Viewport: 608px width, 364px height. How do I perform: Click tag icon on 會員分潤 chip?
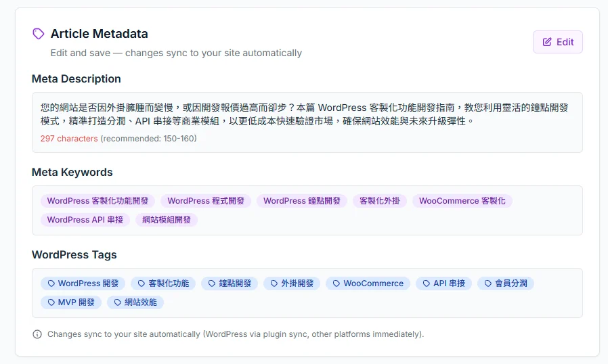(x=488, y=283)
